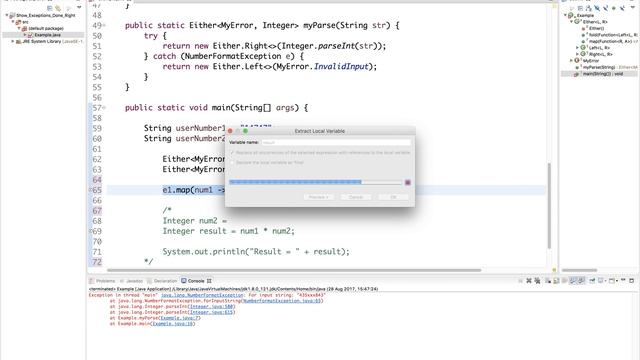Expand MyError in Outline
Viewport: 640px width, 360px height.
click(571, 60)
